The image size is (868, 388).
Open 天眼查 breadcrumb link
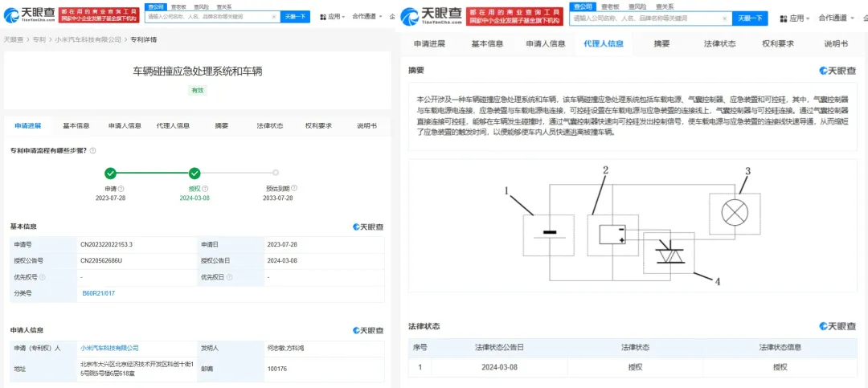(14, 40)
